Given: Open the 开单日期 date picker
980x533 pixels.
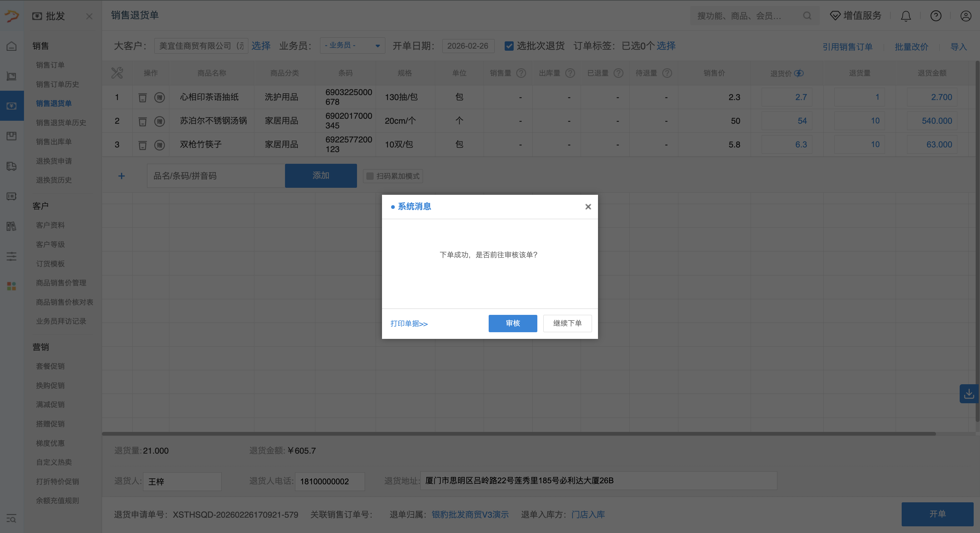Looking at the screenshot, I should point(468,46).
